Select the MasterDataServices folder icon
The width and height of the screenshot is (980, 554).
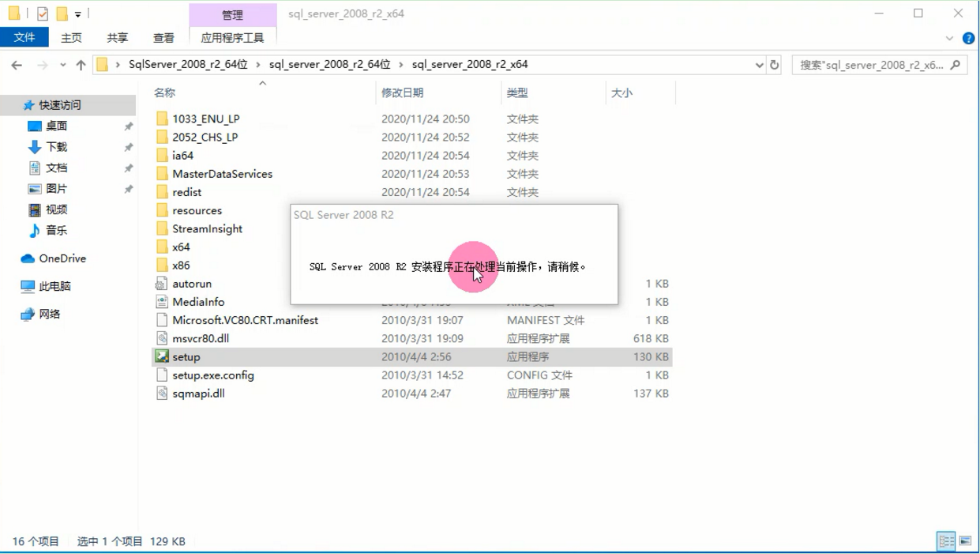click(162, 173)
